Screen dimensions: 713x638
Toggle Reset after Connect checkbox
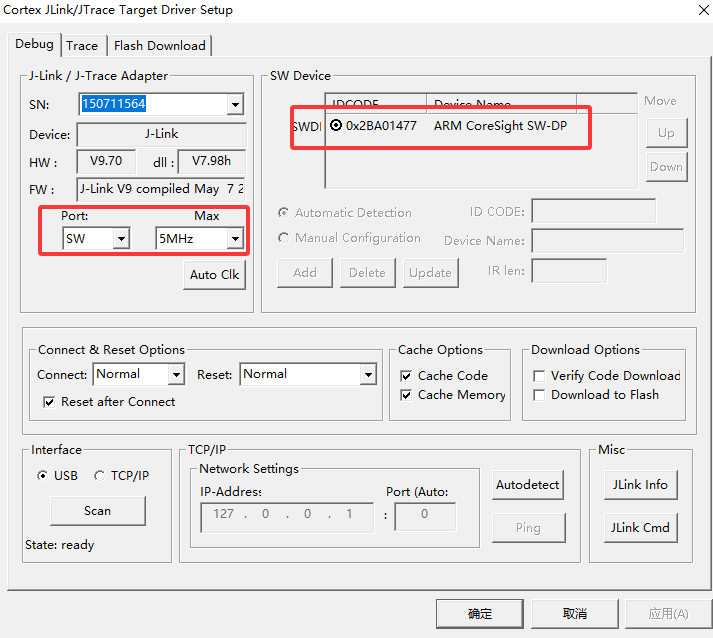tap(49, 402)
